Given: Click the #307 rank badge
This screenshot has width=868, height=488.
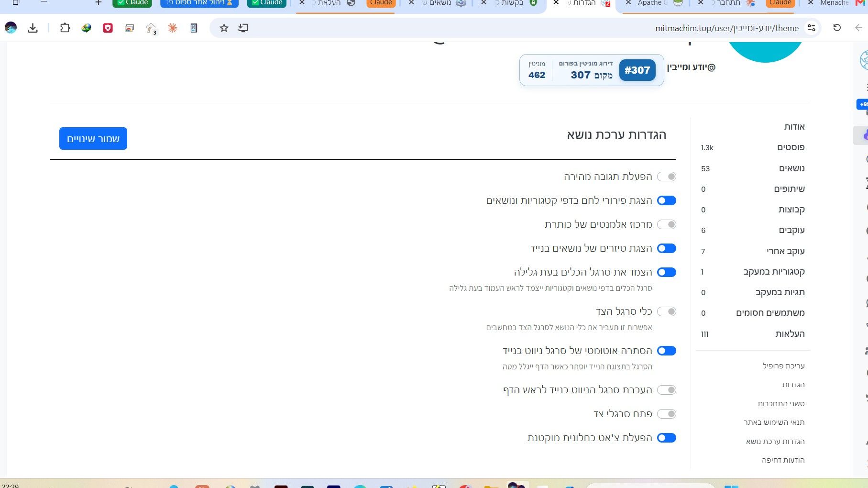Looking at the screenshot, I should coord(637,70).
